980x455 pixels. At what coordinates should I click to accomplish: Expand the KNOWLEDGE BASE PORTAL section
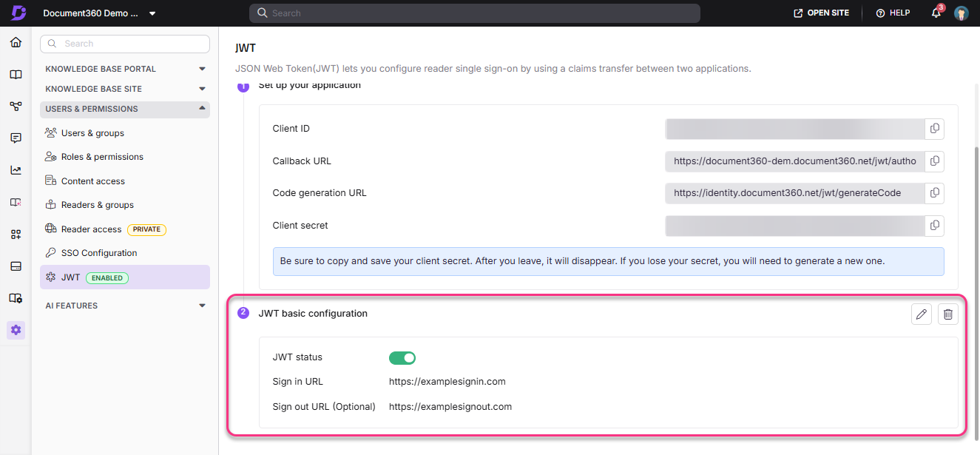201,68
